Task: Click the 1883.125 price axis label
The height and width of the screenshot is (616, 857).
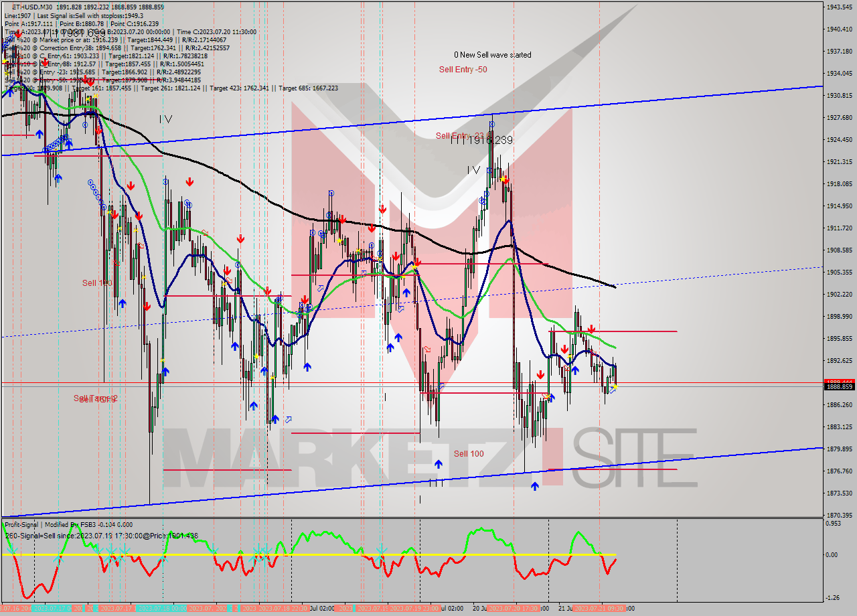Action: (x=839, y=427)
